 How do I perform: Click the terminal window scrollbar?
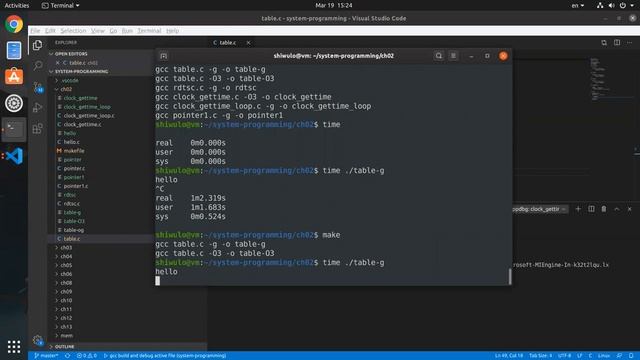tap(510, 277)
